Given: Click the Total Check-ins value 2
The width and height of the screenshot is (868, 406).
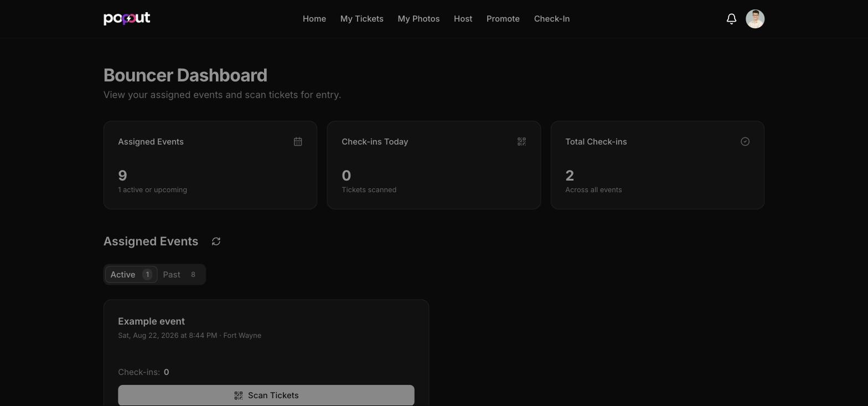Looking at the screenshot, I should tap(570, 176).
